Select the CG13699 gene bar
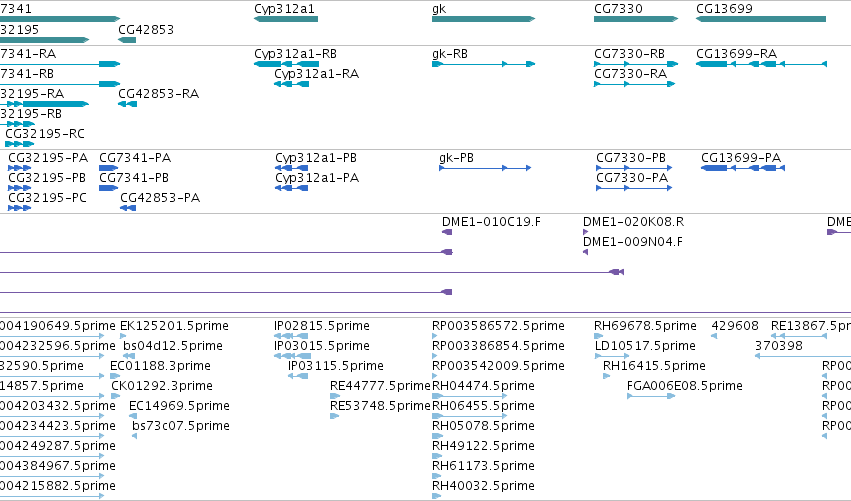Image resolution: width=851 pixels, height=501 pixels. tap(761, 19)
